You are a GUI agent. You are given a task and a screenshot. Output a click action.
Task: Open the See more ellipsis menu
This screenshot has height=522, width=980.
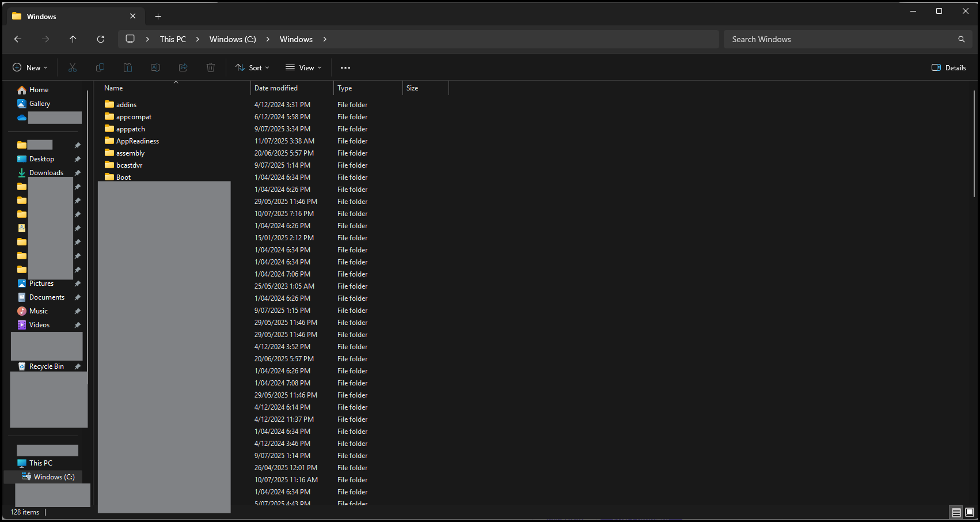[x=345, y=67]
